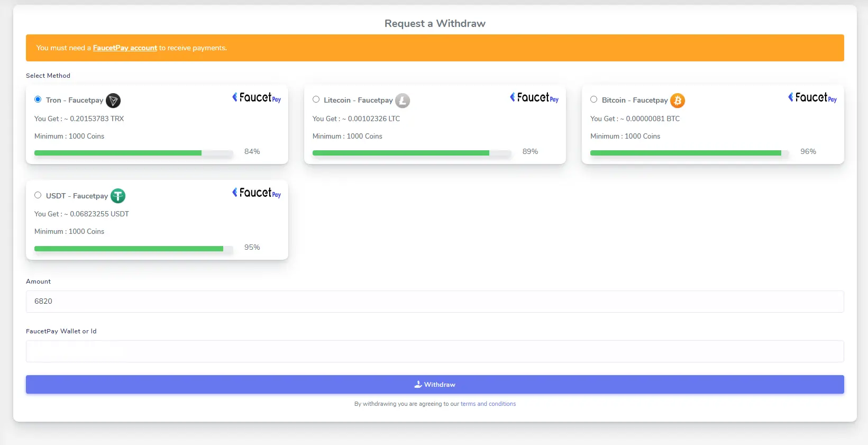Click the Bitcoin coin icon

678,101
